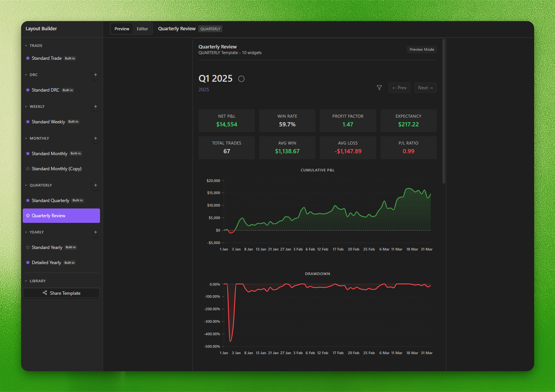Add a new Quarterly template with plus icon
This screenshot has width=555, height=392.
(x=95, y=185)
